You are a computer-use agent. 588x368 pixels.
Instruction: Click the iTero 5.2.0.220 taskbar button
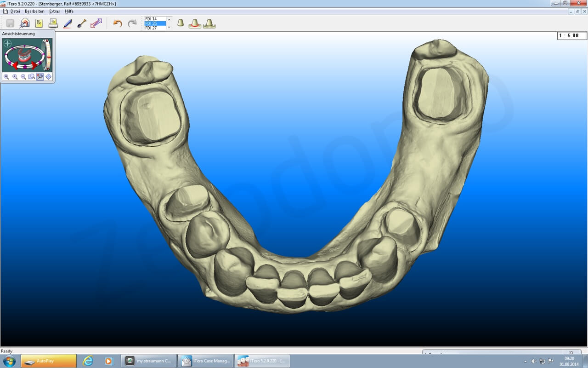click(x=262, y=361)
